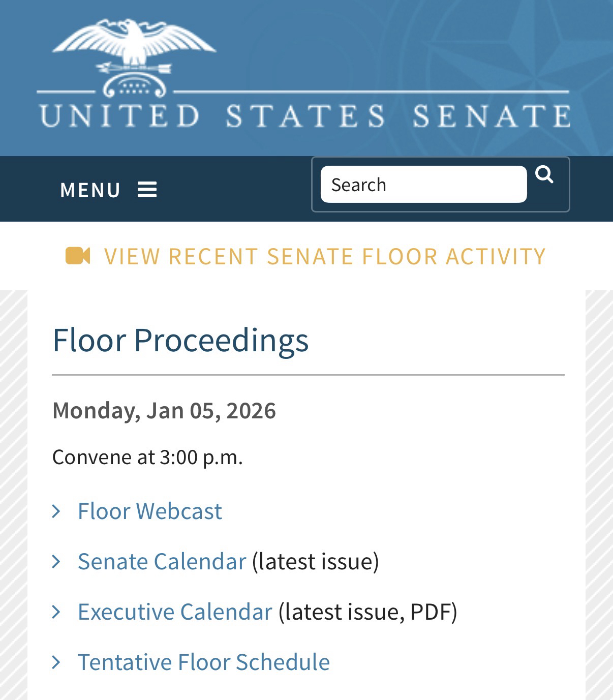The image size is (613, 700).
Task: Select the Floor Proceedings heading
Action: coord(180,340)
